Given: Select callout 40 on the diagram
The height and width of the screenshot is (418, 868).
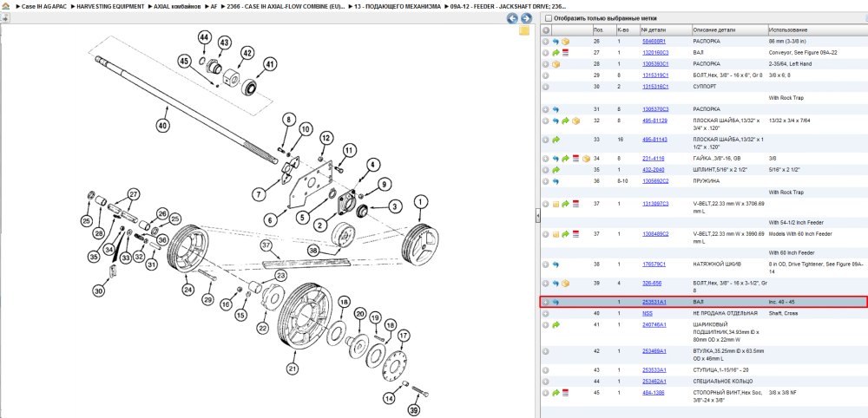Looking at the screenshot, I should (161, 126).
